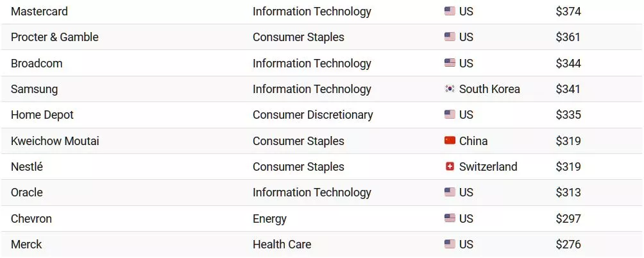The height and width of the screenshot is (258, 644).
Task: Click the US flag icon in Mastercard row
Action: (450, 11)
